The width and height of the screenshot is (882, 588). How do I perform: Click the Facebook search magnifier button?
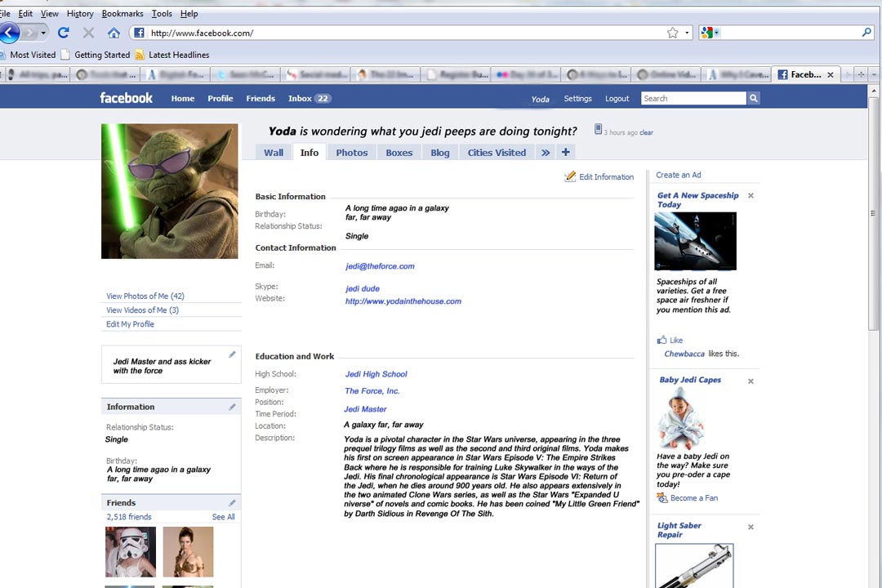pyautogui.click(x=753, y=99)
